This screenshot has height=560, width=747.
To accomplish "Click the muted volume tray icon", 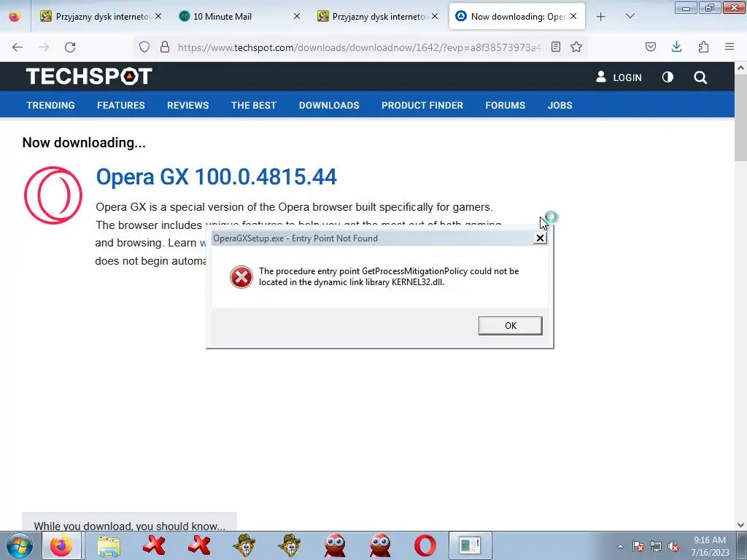I will (673, 546).
